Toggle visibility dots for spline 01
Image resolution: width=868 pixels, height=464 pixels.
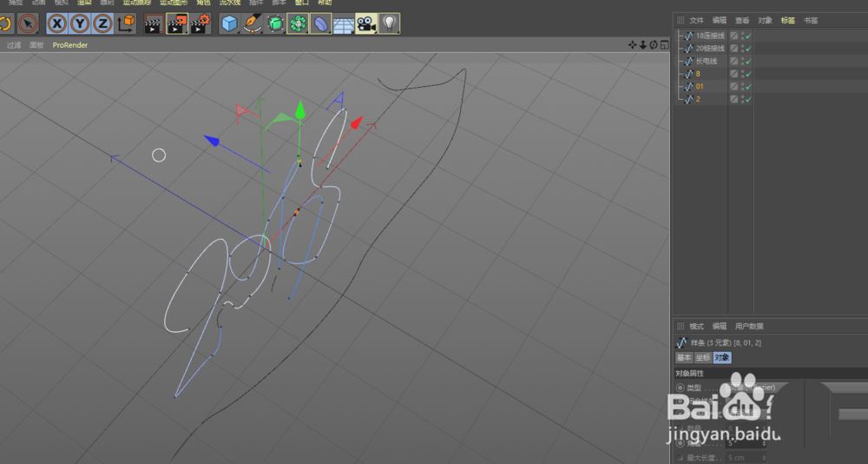(742, 87)
